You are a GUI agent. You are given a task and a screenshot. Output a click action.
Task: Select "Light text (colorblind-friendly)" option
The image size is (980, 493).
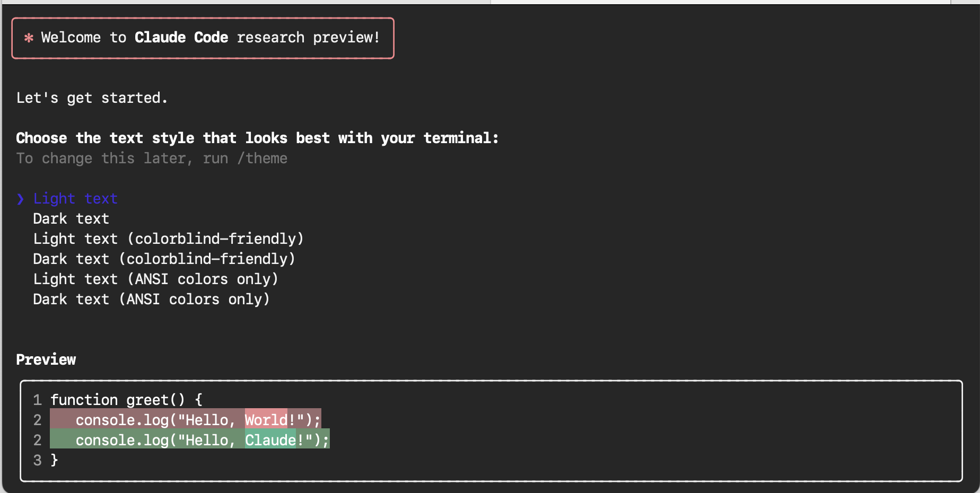pos(168,239)
